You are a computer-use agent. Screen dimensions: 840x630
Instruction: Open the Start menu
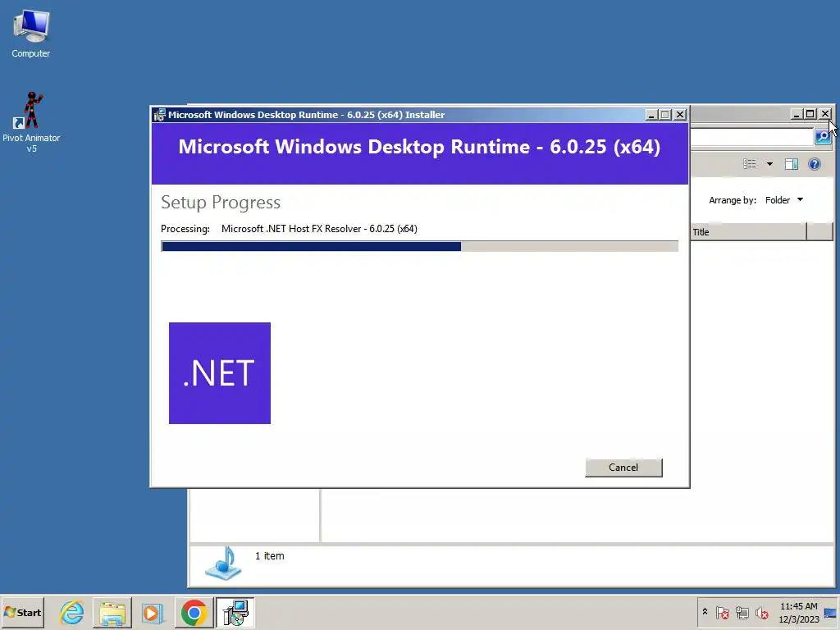22,612
